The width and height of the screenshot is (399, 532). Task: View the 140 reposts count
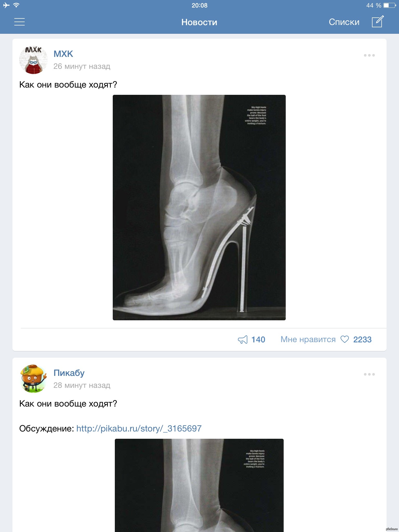pyautogui.click(x=258, y=340)
